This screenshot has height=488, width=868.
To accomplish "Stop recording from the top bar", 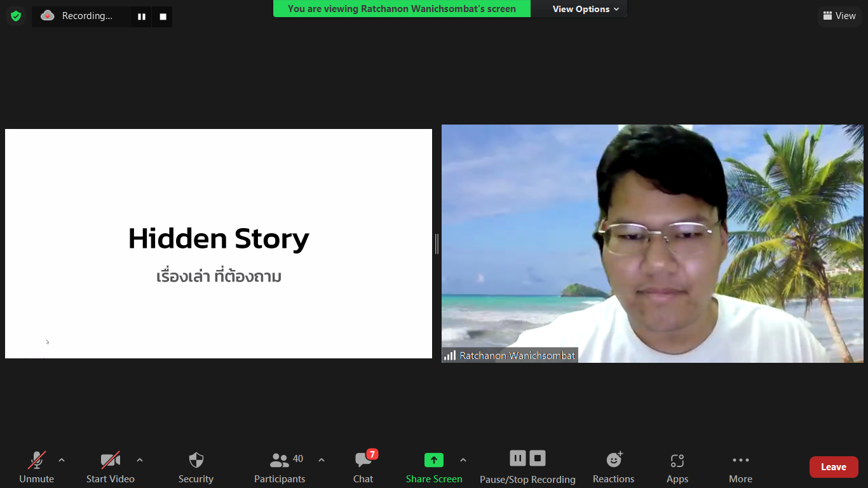I will [163, 17].
